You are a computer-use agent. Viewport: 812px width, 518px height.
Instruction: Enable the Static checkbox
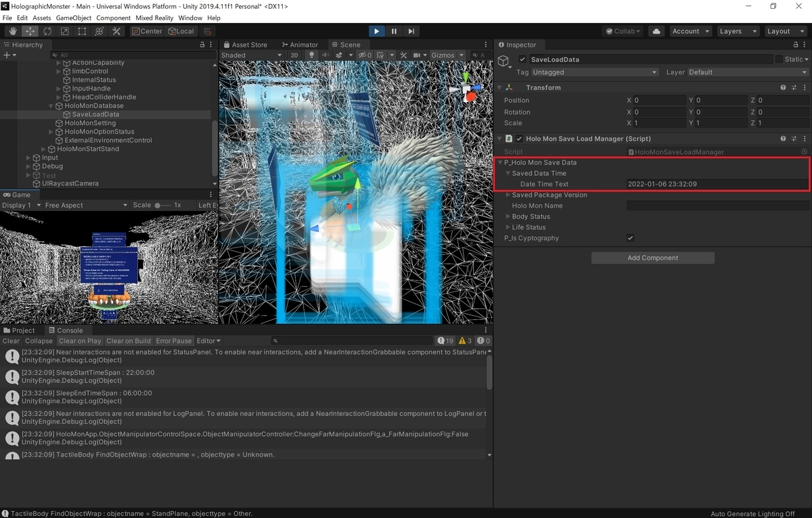click(x=779, y=60)
